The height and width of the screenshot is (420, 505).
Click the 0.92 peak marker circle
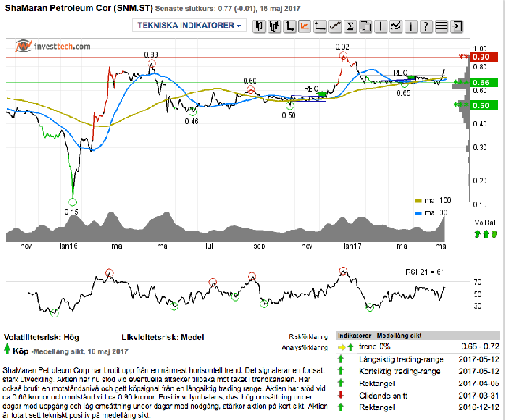pyautogui.click(x=343, y=55)
